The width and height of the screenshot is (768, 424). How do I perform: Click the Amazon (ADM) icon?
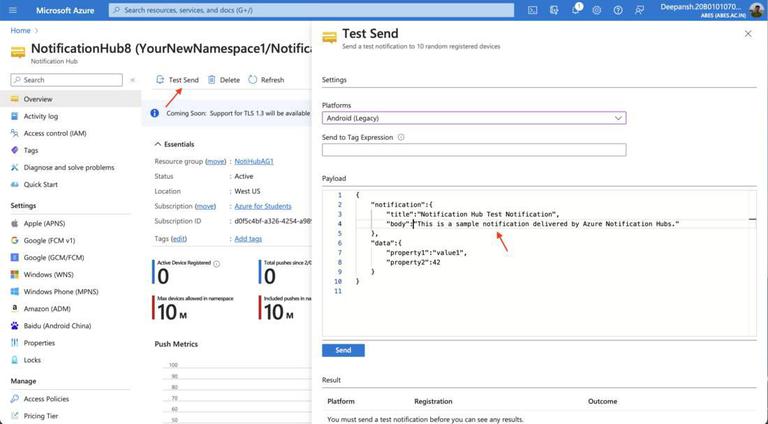[x=15, y=308]
